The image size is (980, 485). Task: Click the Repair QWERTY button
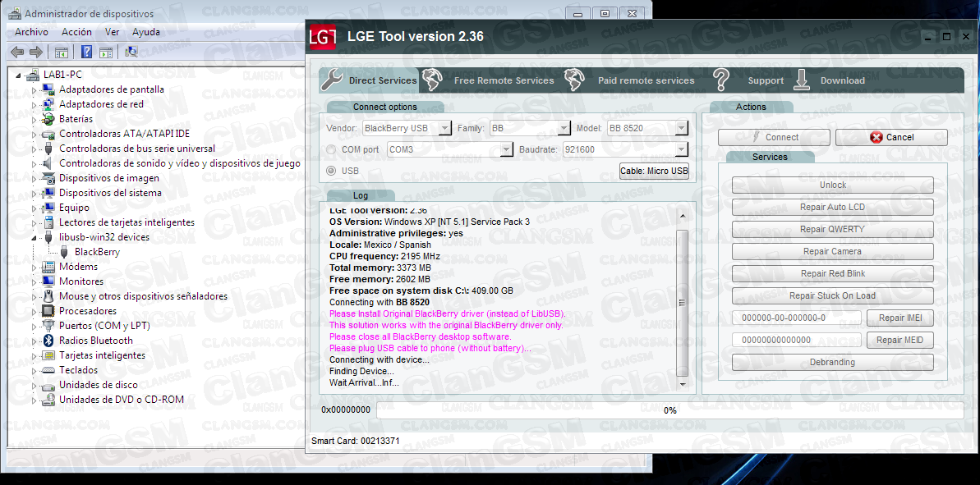832,230
